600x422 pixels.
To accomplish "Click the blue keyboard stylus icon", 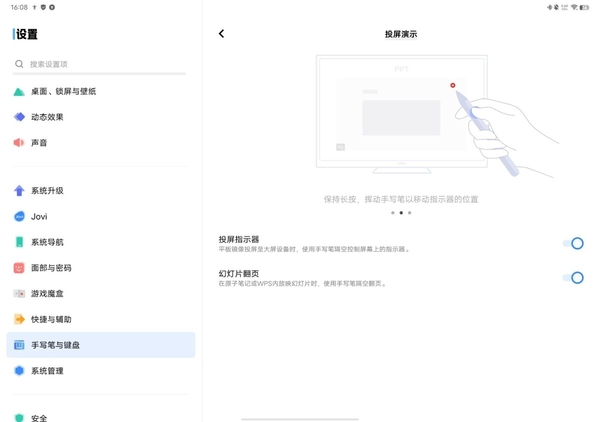I will (19, 345).
